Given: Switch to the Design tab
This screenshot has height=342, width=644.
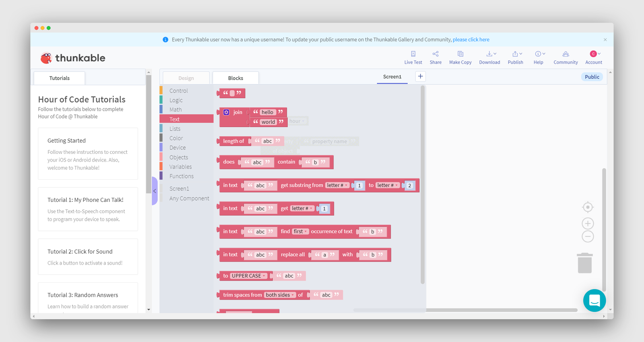Looking at the screenshot, I should click(x=186, y=78).
